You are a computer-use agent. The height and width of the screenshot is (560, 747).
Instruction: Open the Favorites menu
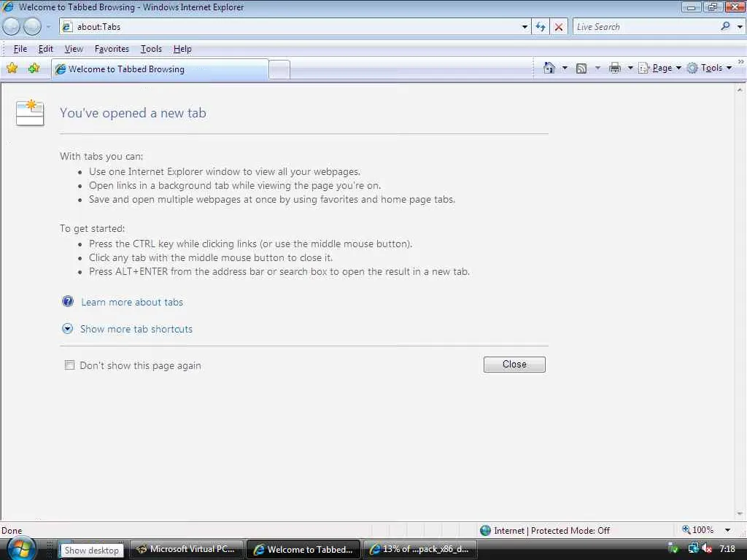coord(112,49)
